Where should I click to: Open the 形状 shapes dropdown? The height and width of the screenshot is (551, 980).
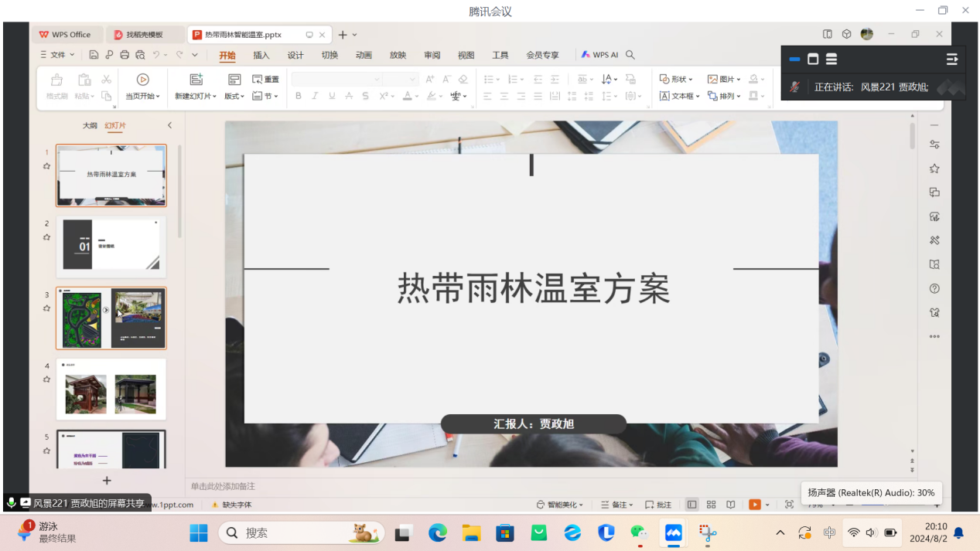point(676,79)
